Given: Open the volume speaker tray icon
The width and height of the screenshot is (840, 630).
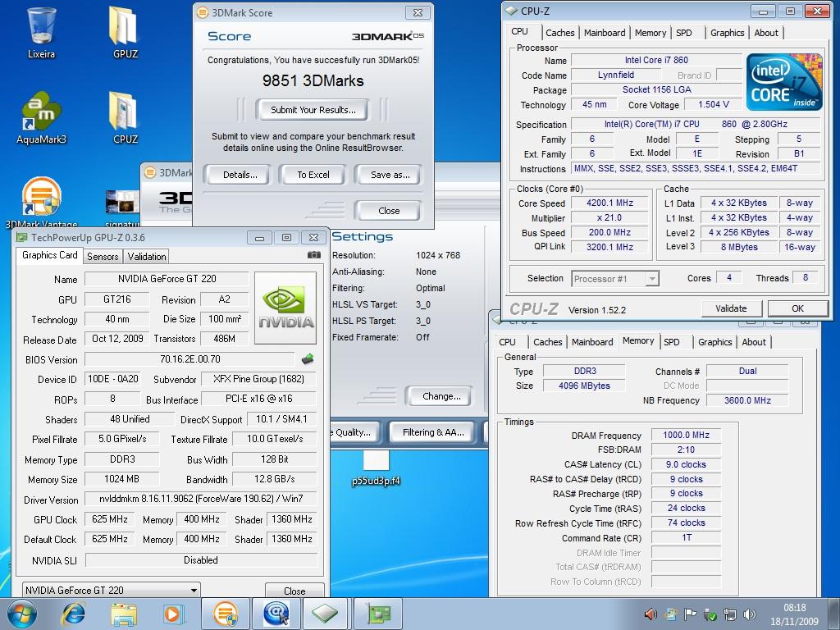Looking at the screenshot, I should point(750,614).
